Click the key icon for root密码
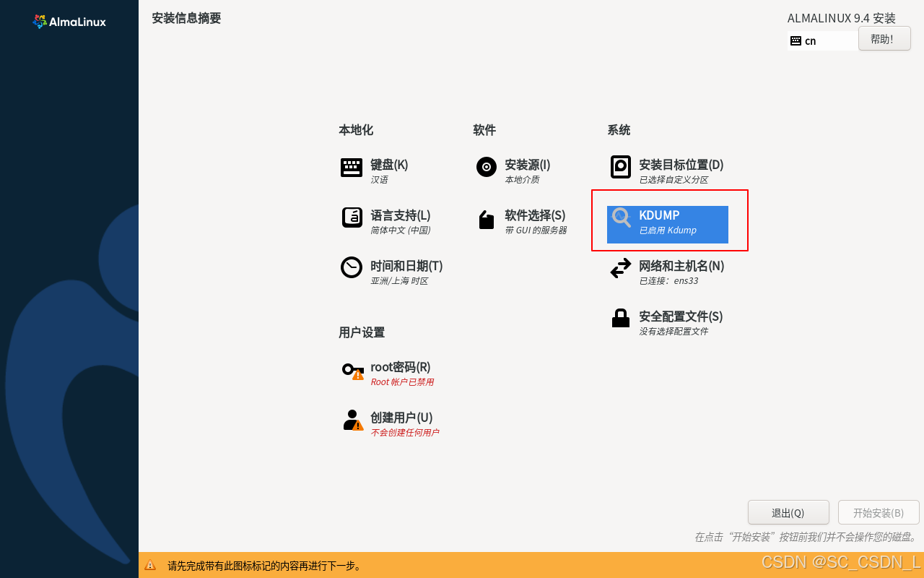The image size is (924, 578). pyautogui.click(x=352, y=371)
